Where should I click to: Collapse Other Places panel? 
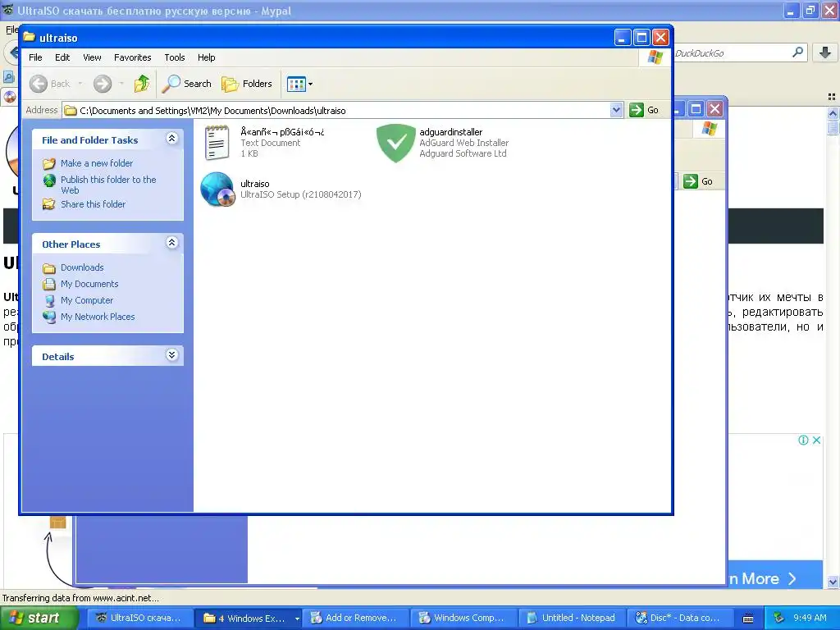tap(171, 243)
